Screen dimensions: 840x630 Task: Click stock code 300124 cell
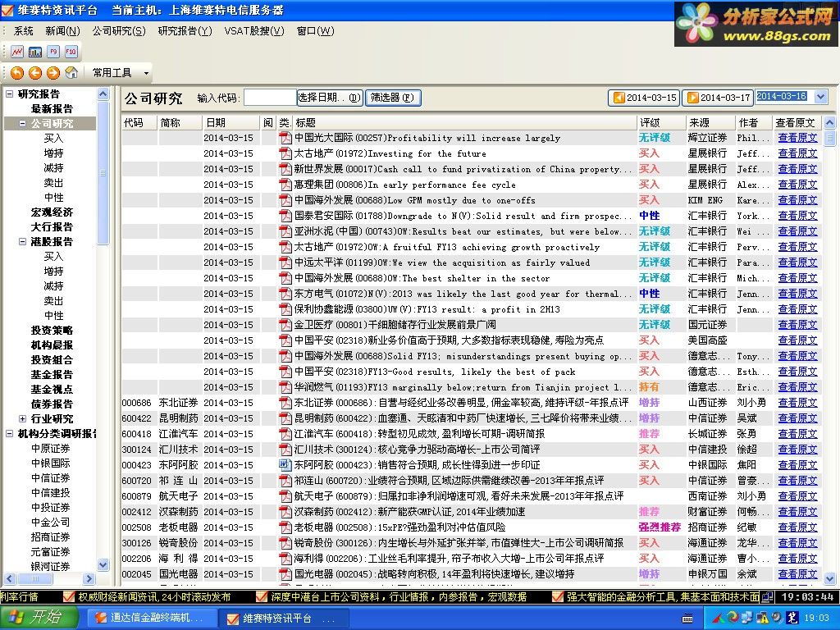[137, 449]
